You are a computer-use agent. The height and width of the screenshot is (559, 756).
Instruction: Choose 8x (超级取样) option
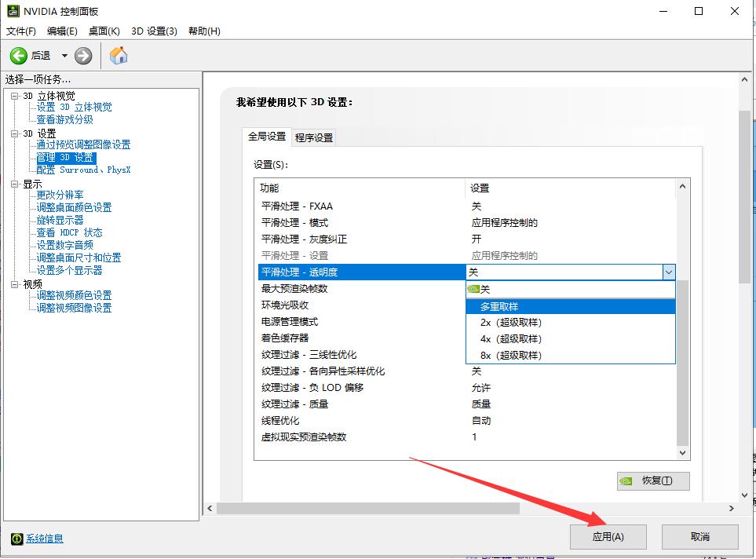[x=571, y=356]
